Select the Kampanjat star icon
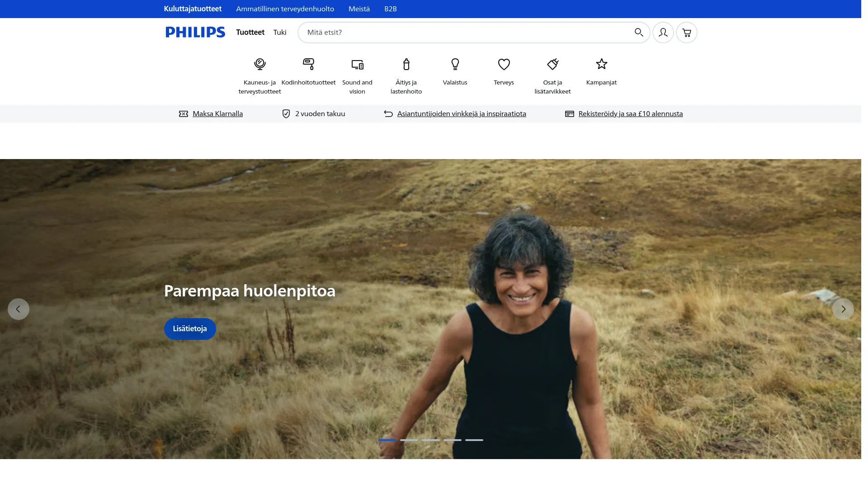Screen dimensions: 868x488 601,64
